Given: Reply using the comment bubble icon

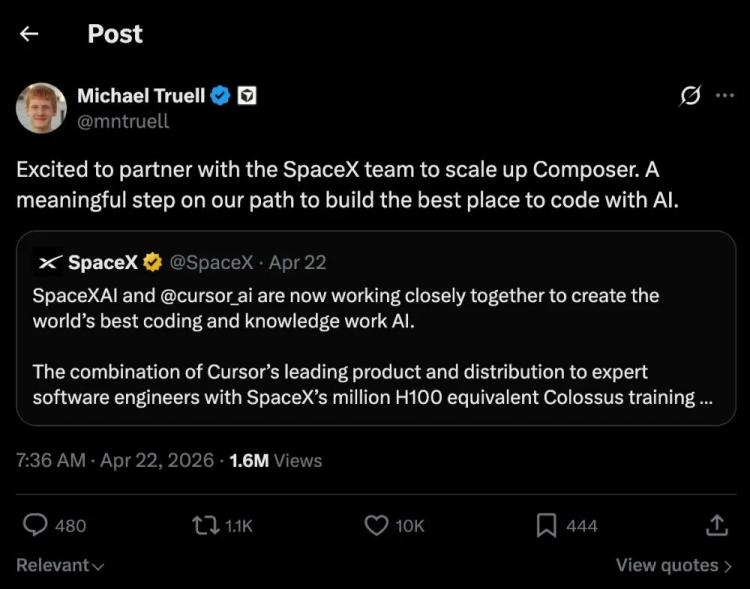Looking at the screenshot, I should [x=35, y=525].
